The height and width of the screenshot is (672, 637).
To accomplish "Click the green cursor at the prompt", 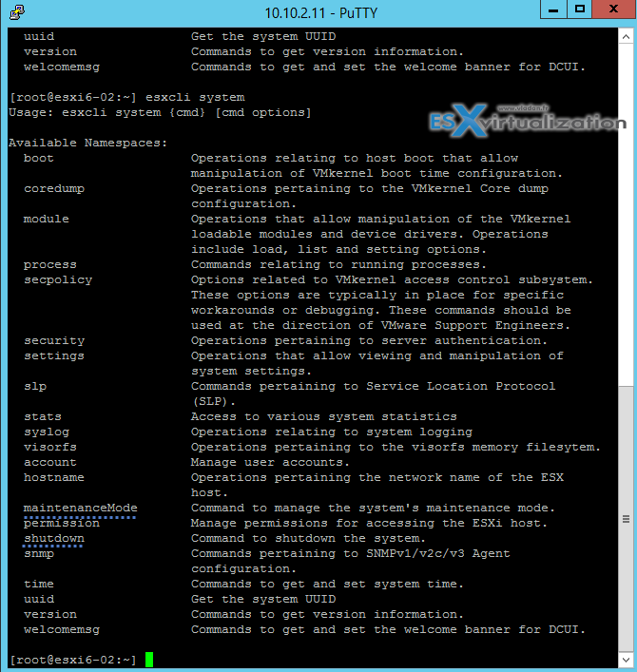I will [x=149, y=659].
